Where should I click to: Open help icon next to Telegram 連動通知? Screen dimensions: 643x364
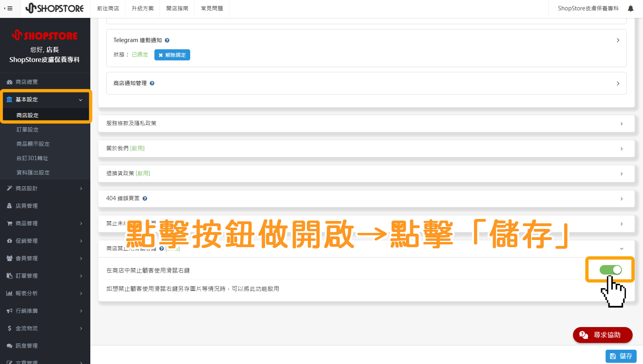pos(167,40)
